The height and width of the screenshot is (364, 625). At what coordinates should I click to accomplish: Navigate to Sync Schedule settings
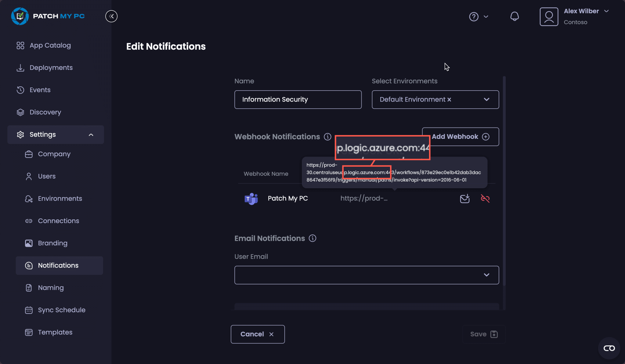coord(61,310)
